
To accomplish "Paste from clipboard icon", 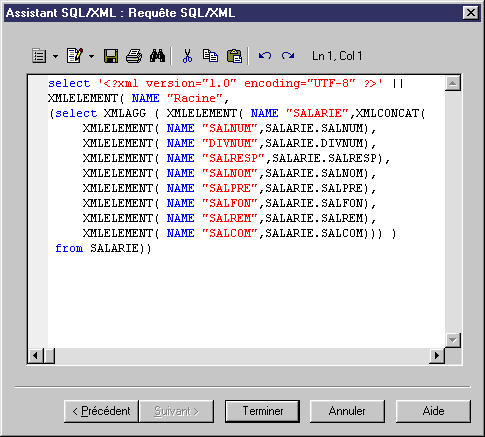I will point(234,56).
